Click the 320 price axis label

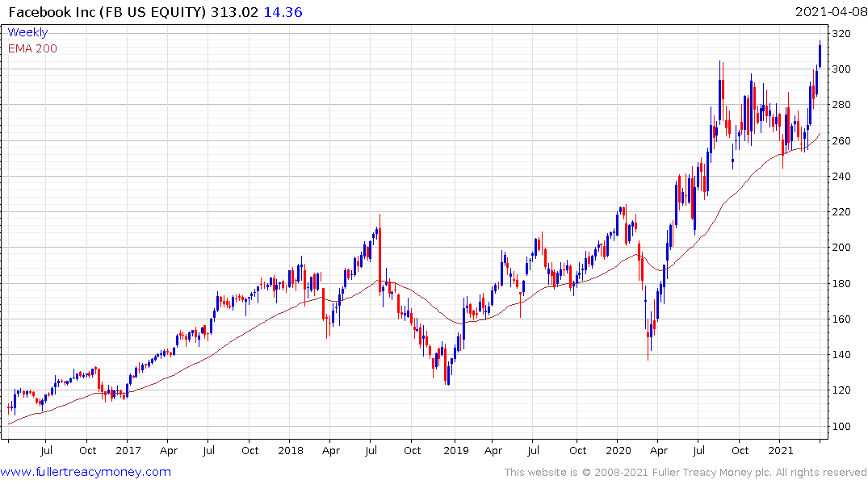click(x=841, y=34)
